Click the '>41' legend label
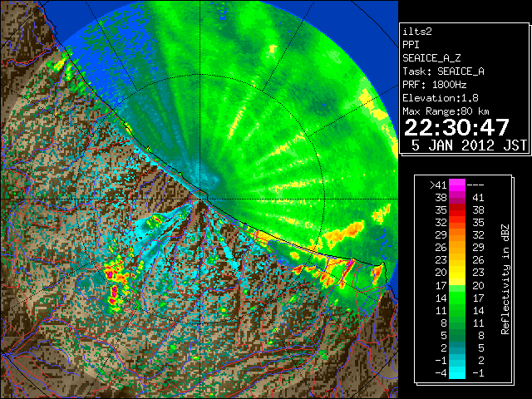The width and height of the screenshot is (532, 399). (438, 185)
